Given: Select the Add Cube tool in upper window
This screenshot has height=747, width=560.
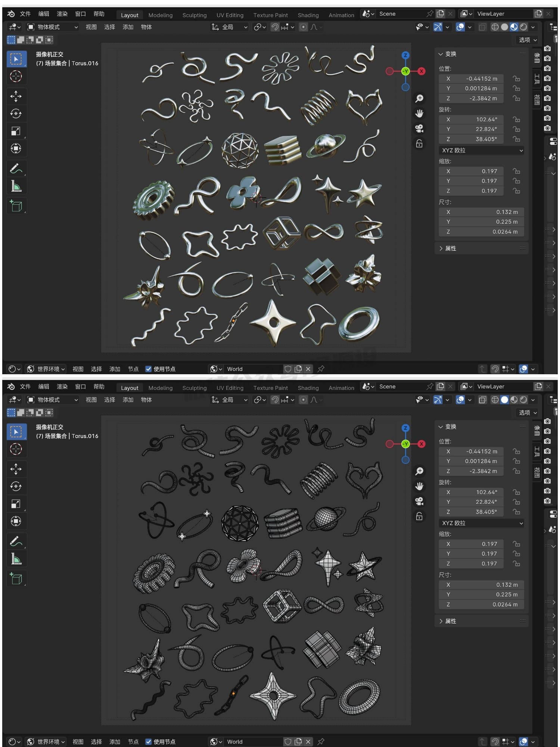Looking at the screenshot, I should [16, 206].
